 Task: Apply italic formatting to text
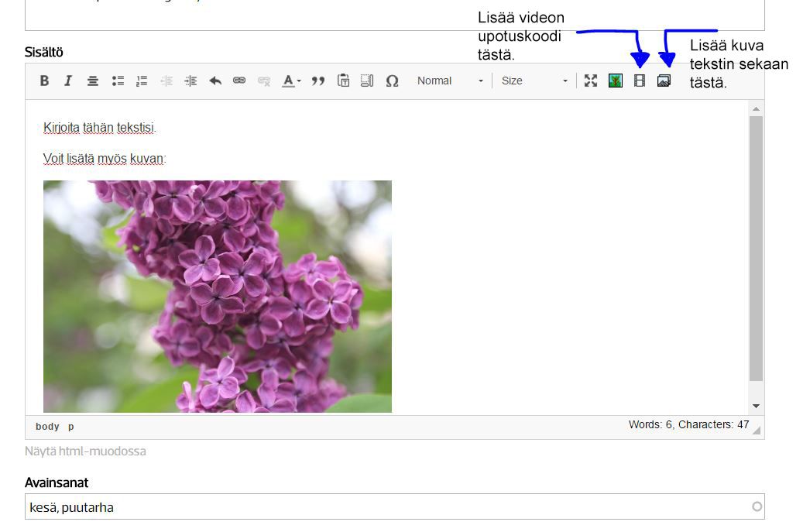(68, 81)
